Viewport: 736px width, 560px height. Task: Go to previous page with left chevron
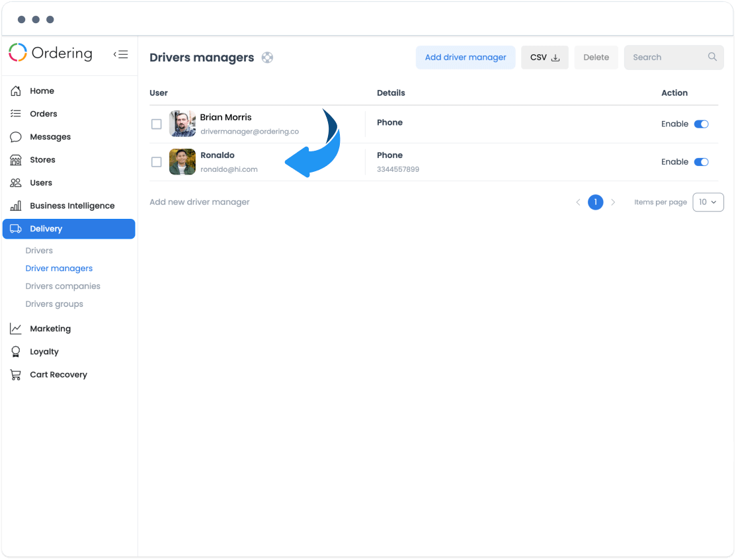(x=578, y=202)
